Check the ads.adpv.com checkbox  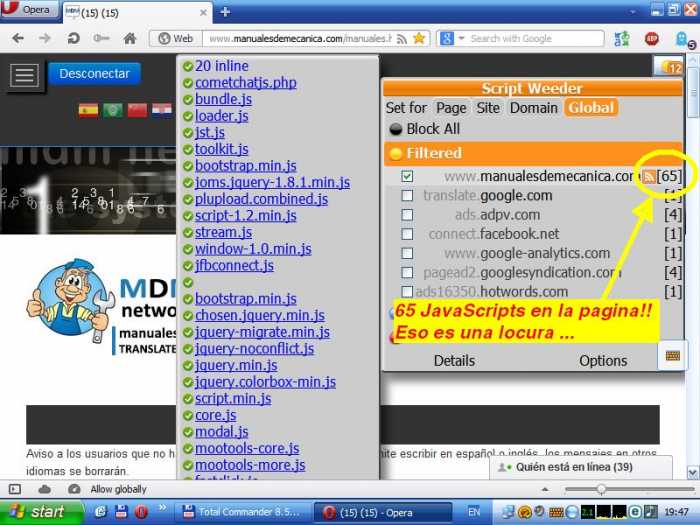(407, 215)
